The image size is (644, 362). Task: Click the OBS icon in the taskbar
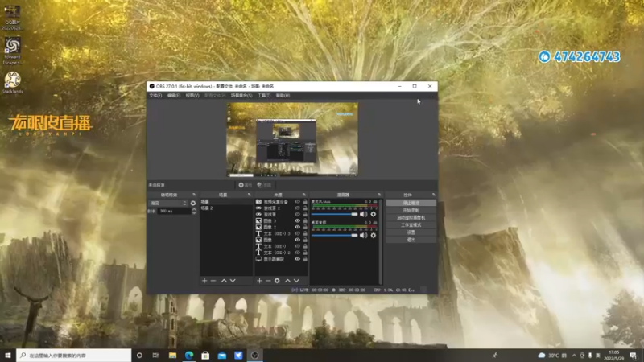[254, 355]
